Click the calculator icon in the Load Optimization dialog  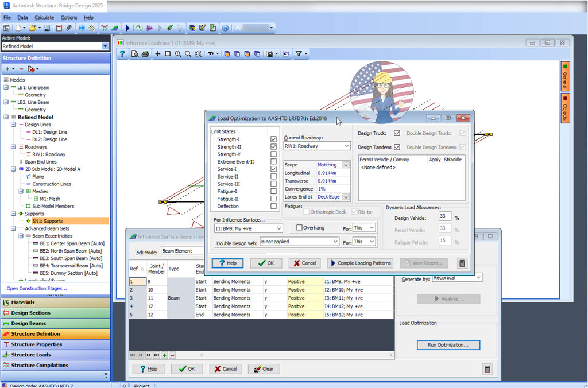[x=462, y=263]
